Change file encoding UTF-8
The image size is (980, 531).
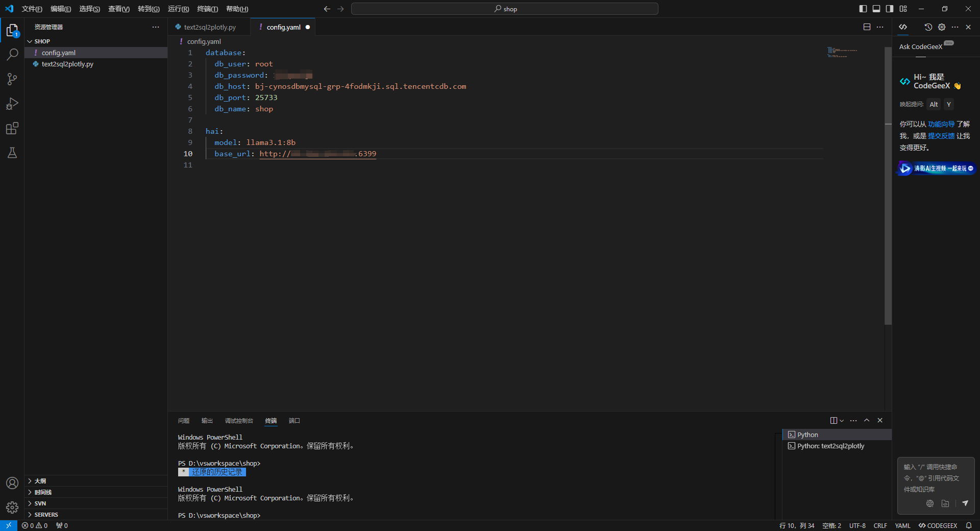click(857, 525)
